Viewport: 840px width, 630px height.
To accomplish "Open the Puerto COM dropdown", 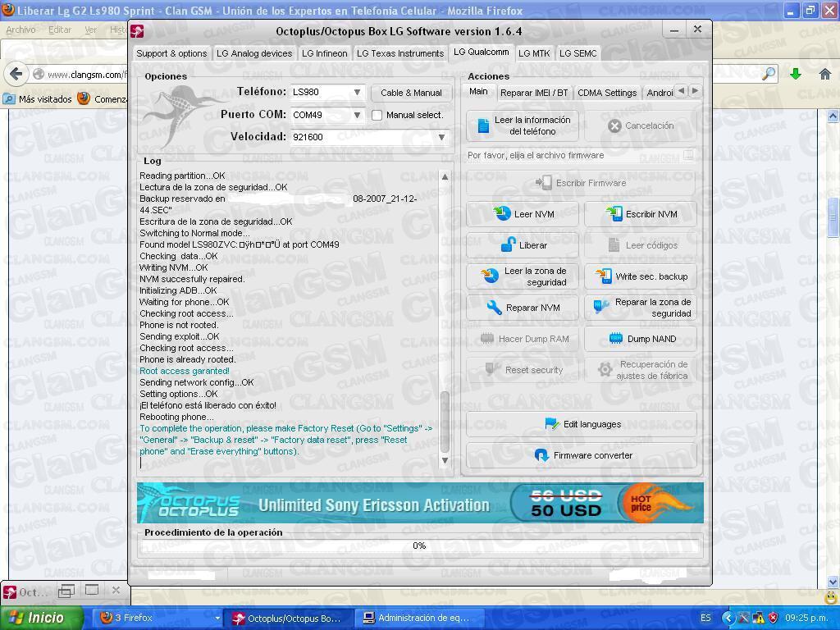I will [x=357, y=115].
